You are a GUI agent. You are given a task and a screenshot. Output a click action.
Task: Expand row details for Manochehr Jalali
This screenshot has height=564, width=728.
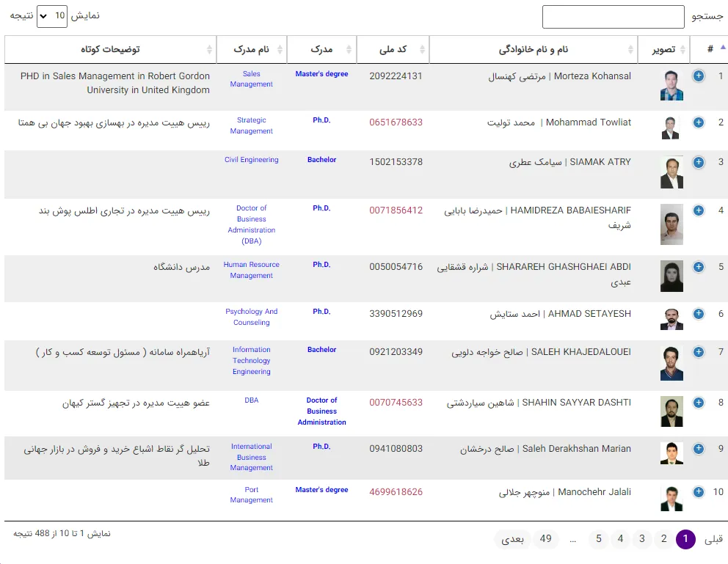(699, 492)
